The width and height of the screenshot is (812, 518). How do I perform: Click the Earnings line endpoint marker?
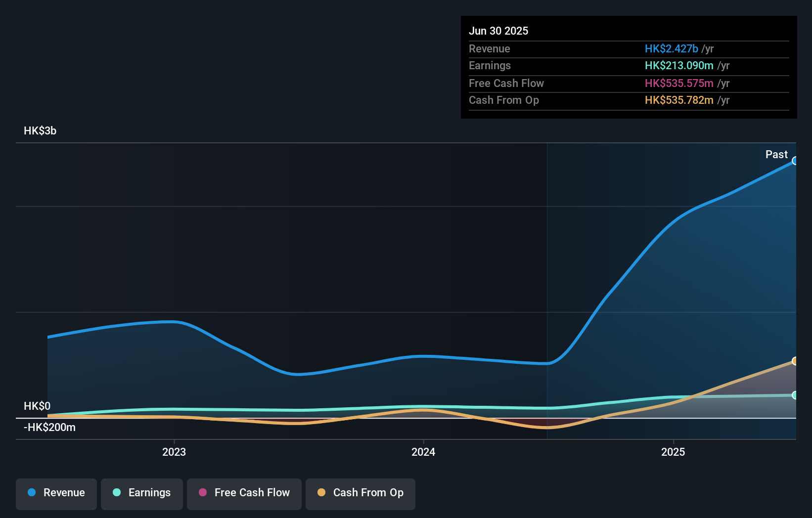(795, 395)
